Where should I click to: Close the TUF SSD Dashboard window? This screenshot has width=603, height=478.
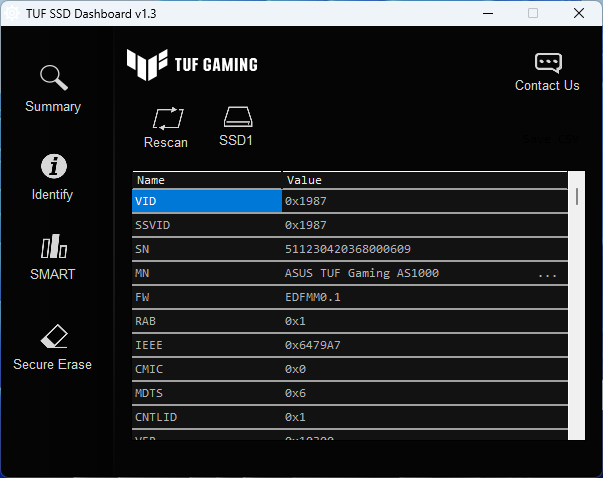[579, 13]
